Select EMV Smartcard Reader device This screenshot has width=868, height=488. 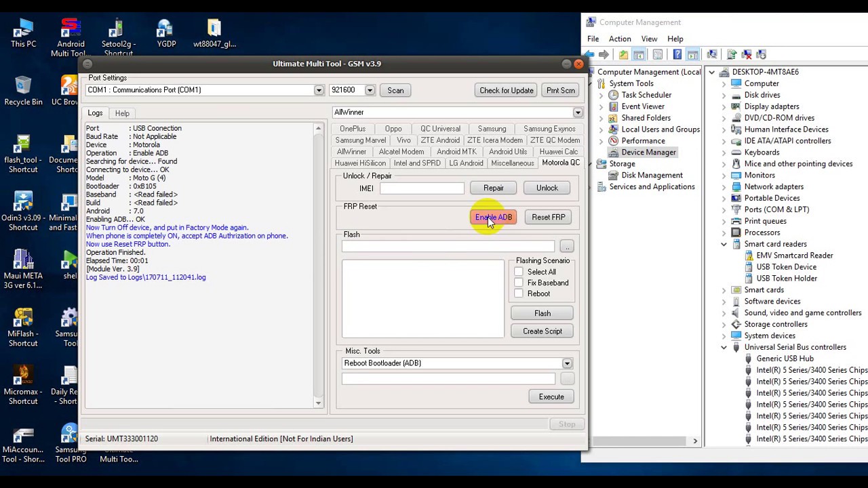tap(795, 256)
